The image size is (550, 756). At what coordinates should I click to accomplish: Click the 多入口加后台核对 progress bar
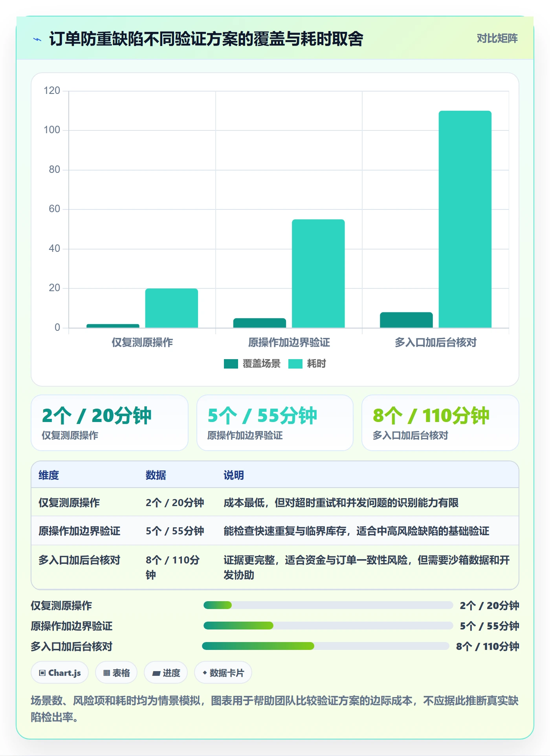click(326, 646)
